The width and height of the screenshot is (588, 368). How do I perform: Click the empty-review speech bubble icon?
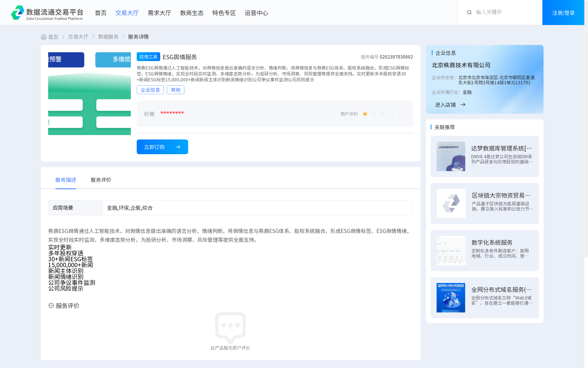(230, 328)
